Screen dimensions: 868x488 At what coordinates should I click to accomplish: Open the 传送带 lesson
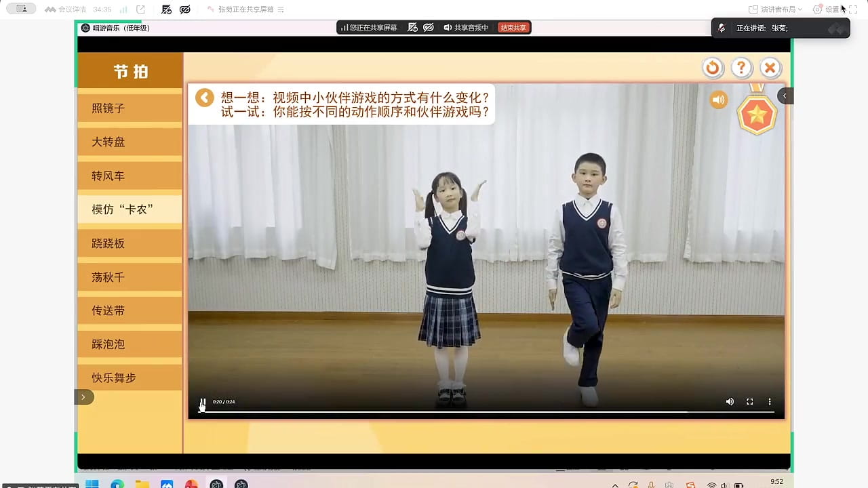coord(130,310)
